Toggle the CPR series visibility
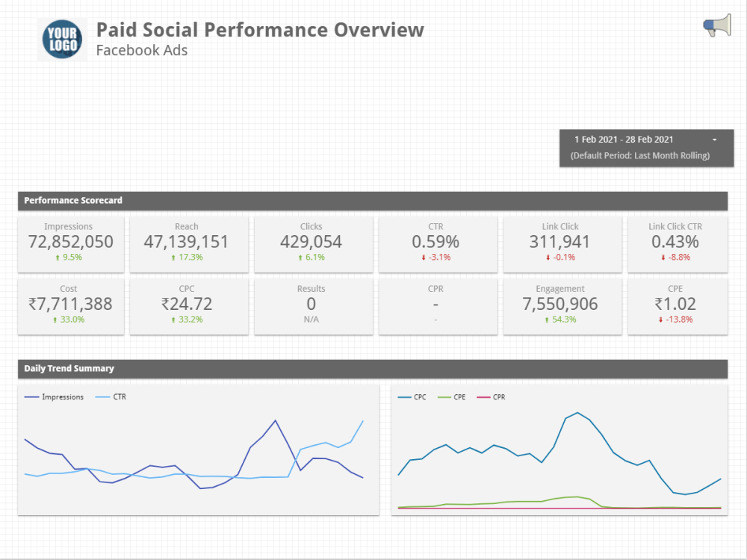 point(500,397)
